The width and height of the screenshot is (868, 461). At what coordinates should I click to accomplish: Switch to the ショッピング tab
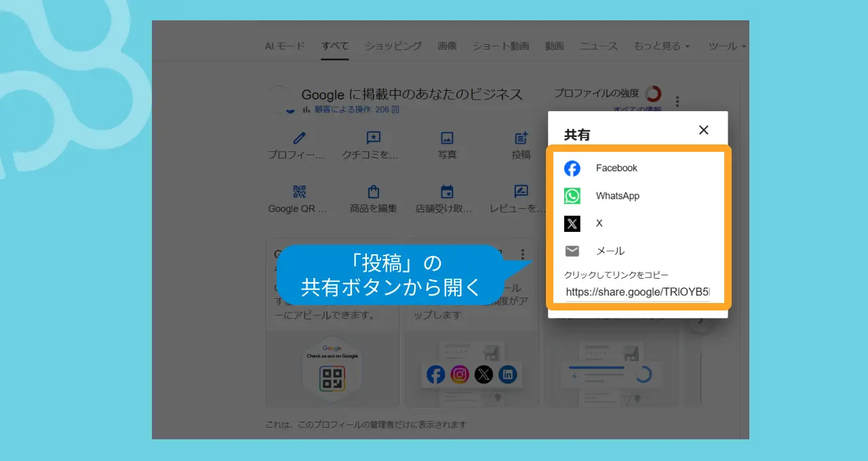393,46
